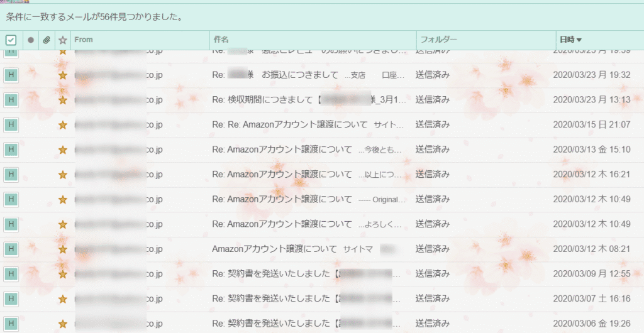
Task: Click 送信済み folder on the 03/23 13:13 row
Action: (433, 99)
